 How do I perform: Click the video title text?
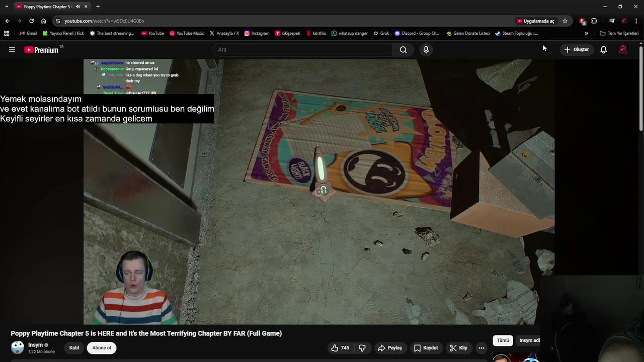point(146,333)
